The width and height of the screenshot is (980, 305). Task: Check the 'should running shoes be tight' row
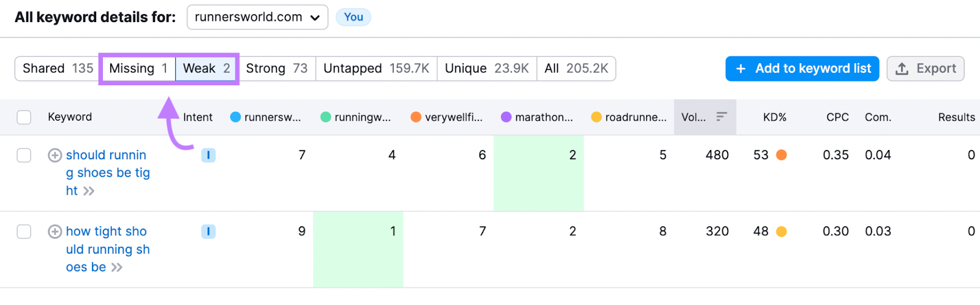click(x=24, y=155)
